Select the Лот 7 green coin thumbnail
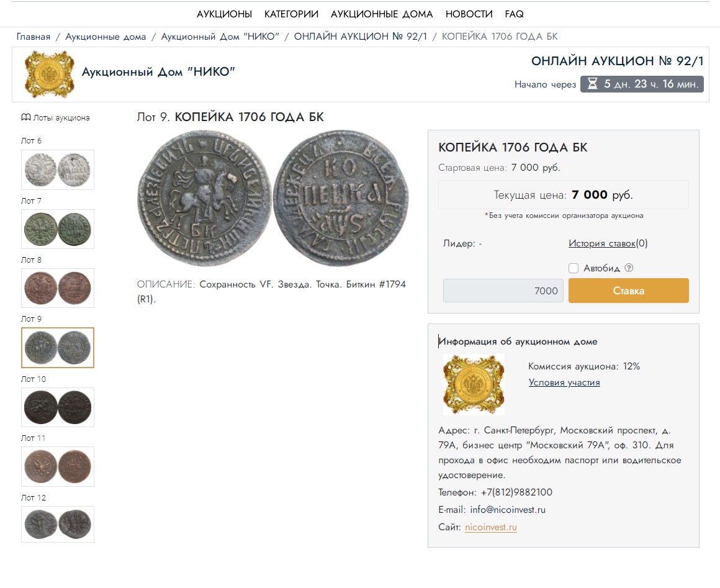The width and height of the screenshot is (720, 588). click(x=58, y=229)
